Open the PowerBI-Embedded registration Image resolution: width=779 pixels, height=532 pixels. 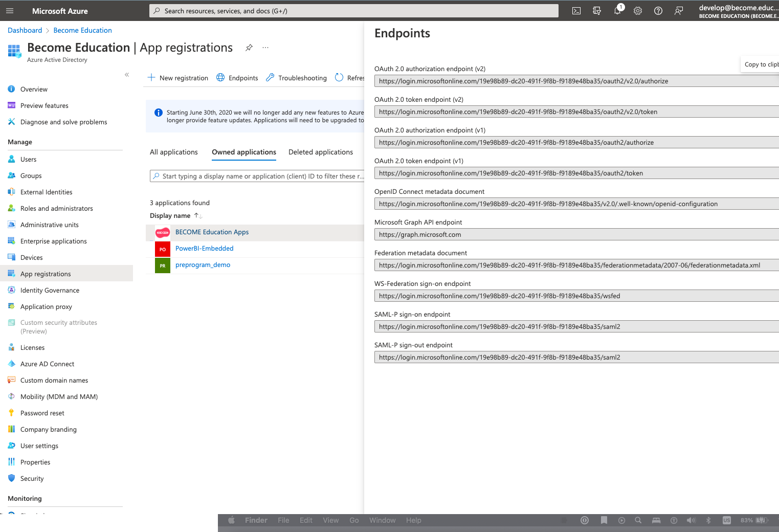[204, 249]
